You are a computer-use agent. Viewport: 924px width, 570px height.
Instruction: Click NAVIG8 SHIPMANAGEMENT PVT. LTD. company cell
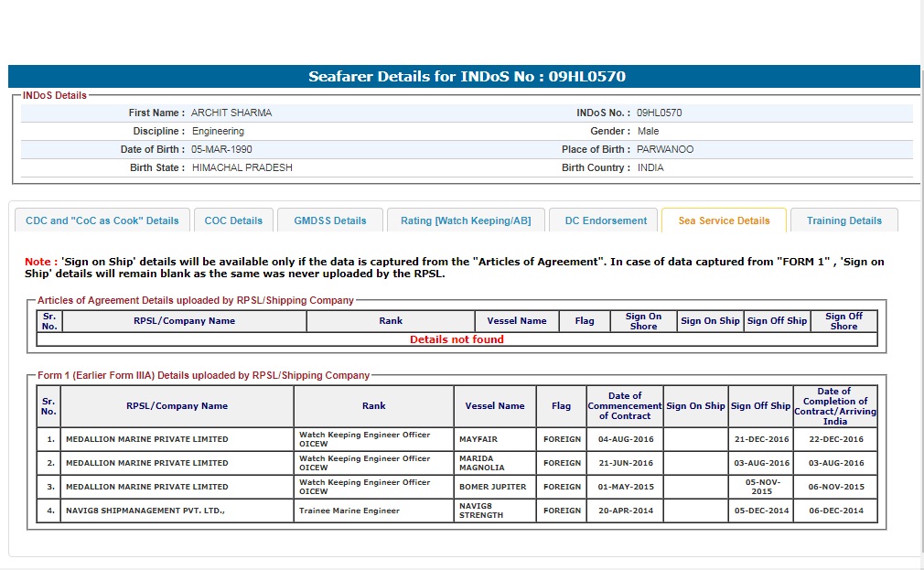[177, 511]
